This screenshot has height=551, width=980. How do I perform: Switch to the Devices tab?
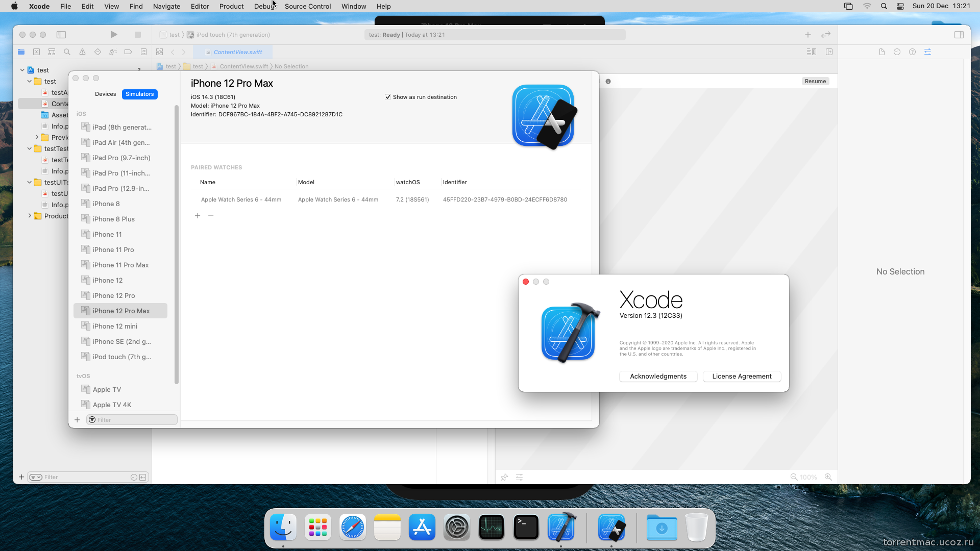(105, 94)
